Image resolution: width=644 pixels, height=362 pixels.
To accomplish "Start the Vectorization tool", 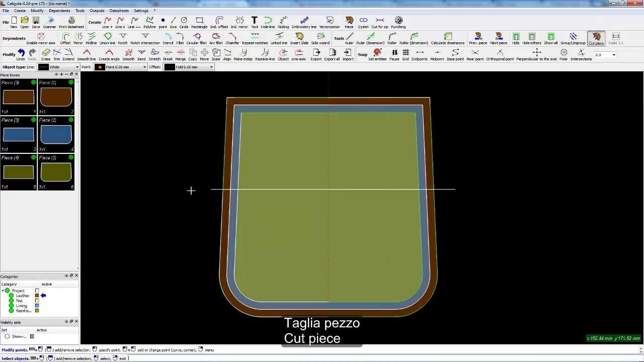I will [x=330, y=23].
